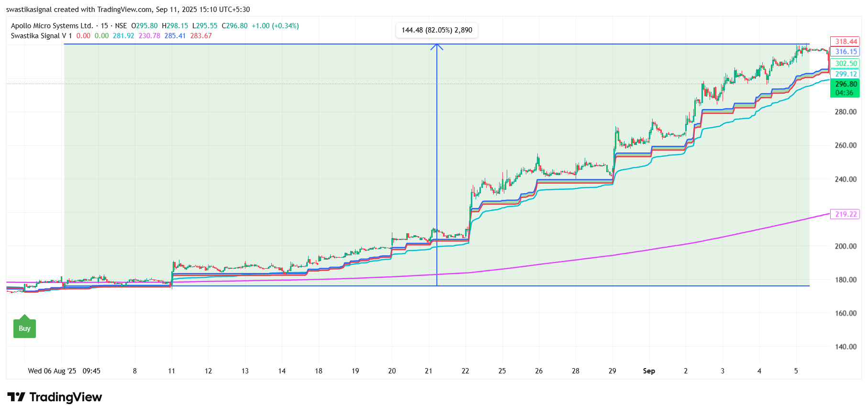This screenshot has height=415, width=868.
Task: Click the arrowhead atop the measurement line
Action: point(436,46)
